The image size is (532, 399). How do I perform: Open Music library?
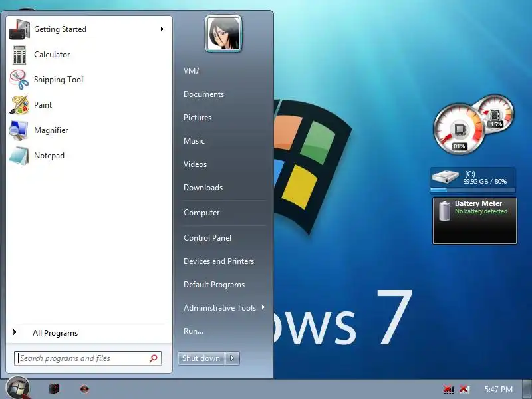(x=194, y=141)
